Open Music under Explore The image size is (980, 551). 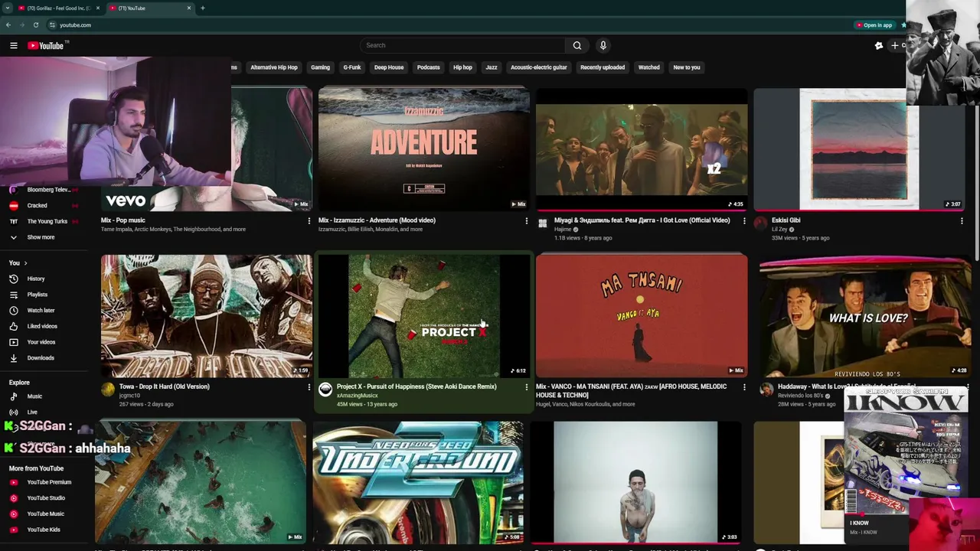(34, 396)
